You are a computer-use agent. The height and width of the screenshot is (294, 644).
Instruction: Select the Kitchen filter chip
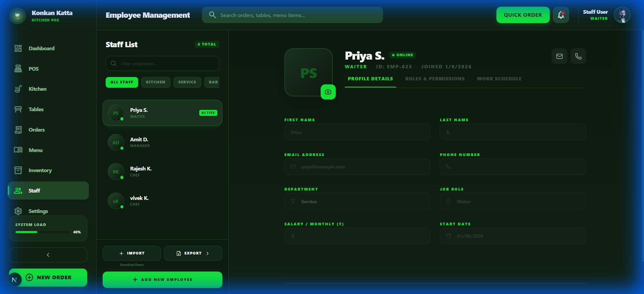pyautogui.click(x=156, y=82)
